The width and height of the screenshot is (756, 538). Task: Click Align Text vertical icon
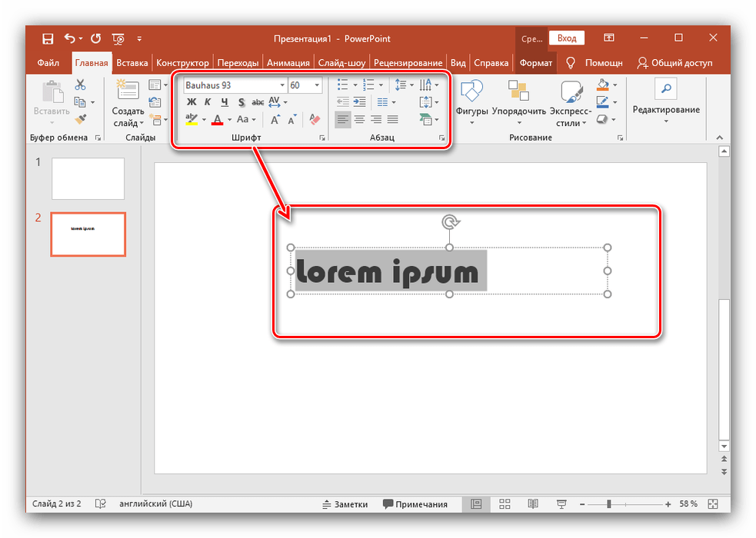pos(425,102)
